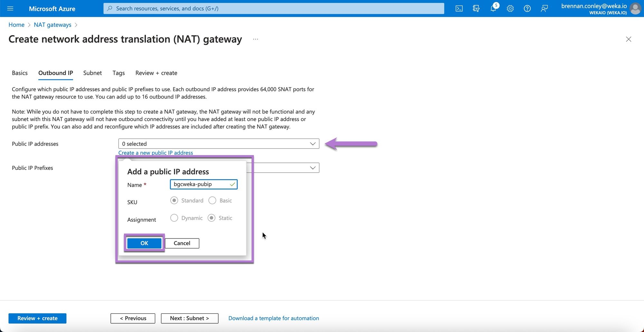The height and width of the screenshot is (332, 644).
Task: Select the Static assignment radio button
Action: (212, 218)
